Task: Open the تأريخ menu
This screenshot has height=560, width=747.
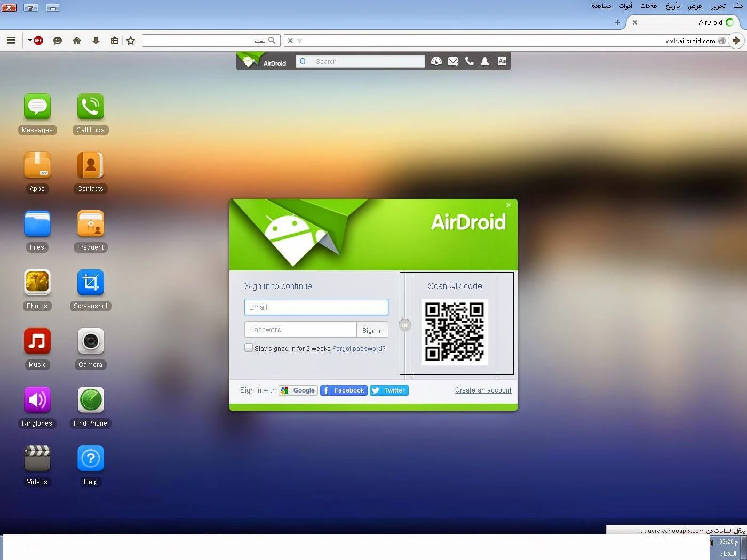Action: coord(673,6)
